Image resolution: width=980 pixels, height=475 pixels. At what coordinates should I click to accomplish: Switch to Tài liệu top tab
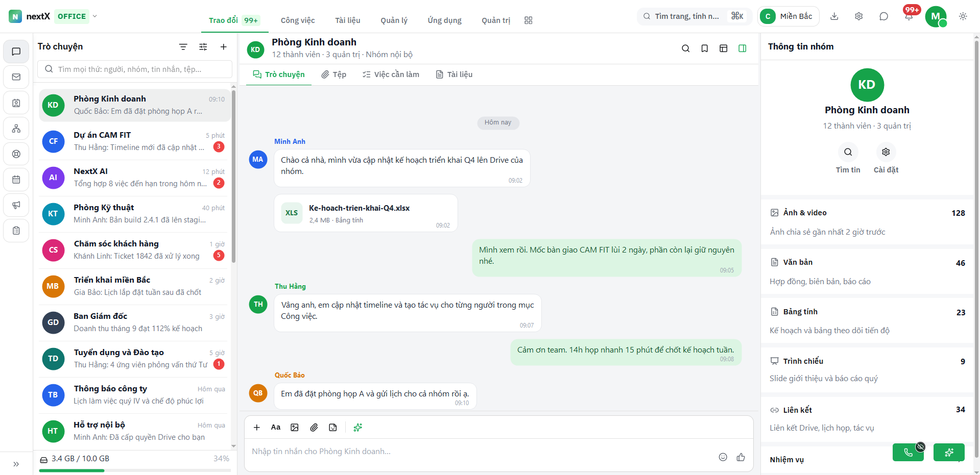(x=348, y=20)
